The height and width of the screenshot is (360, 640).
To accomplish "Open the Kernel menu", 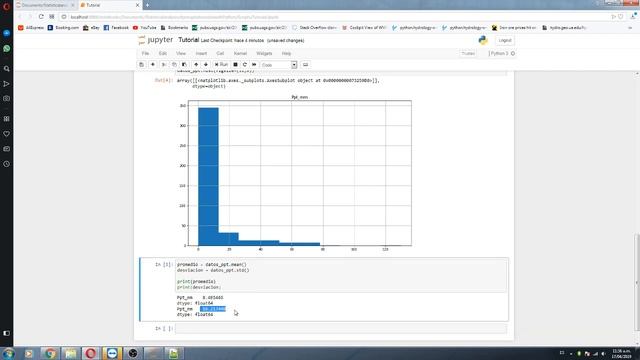I will tap(240, 53).
